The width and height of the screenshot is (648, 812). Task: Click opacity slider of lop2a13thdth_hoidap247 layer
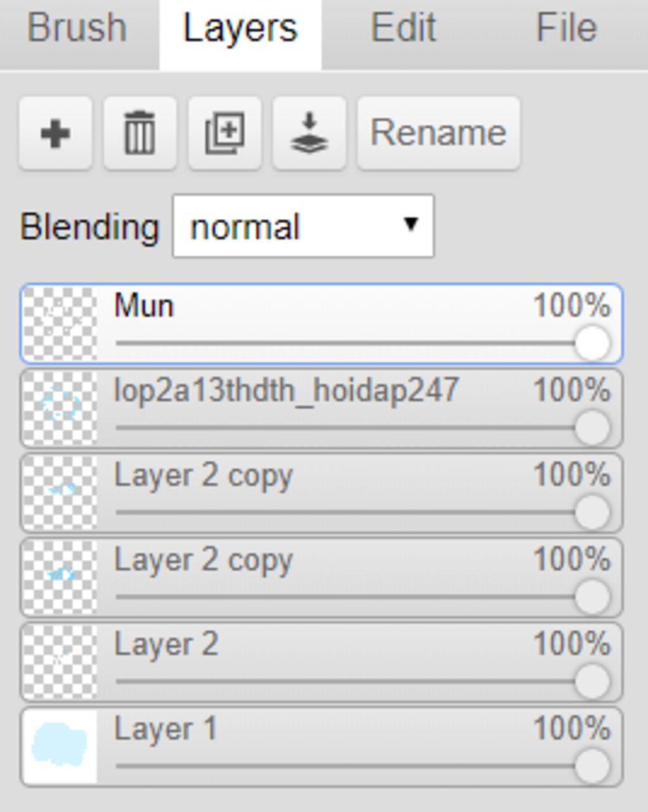pos(592,428)
